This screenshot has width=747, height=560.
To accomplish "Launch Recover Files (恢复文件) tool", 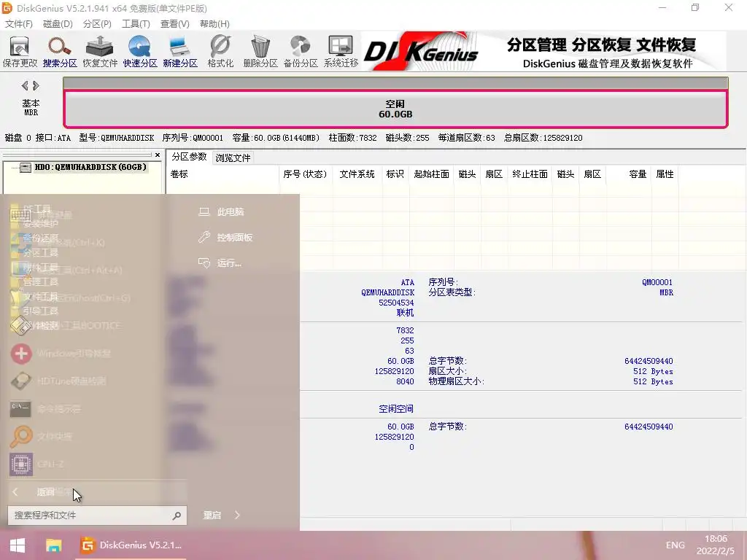I will [100, 52].
